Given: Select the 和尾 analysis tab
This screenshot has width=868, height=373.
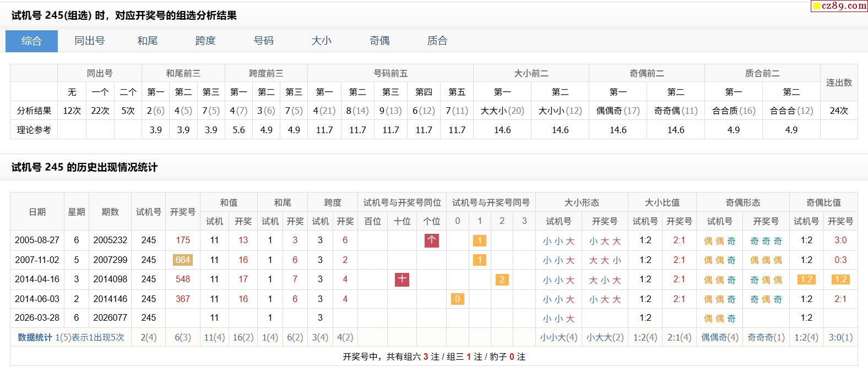Looking at the screenshot, I should 148,41.
